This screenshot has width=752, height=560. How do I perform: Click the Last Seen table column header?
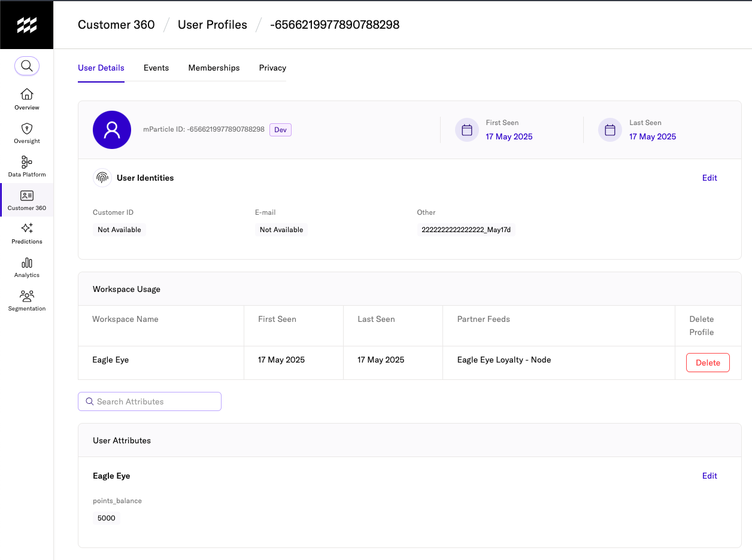click(x=376, y=319)
